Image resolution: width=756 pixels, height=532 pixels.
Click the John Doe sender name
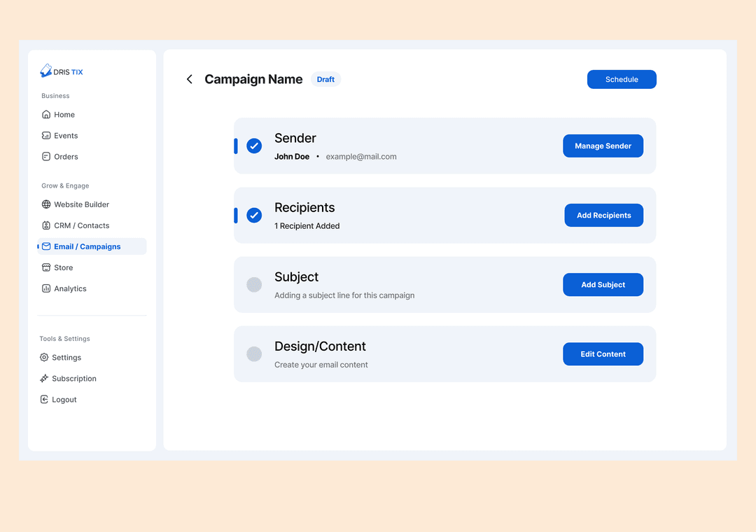coord(292,156)
